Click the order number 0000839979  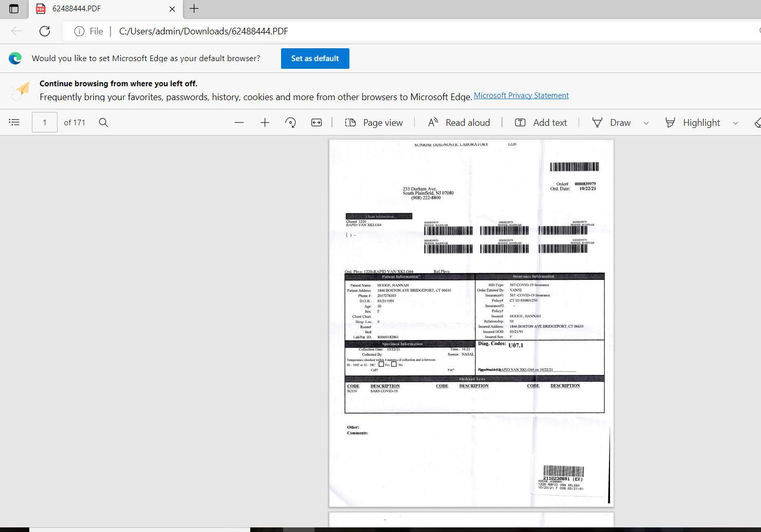point(585,183)
